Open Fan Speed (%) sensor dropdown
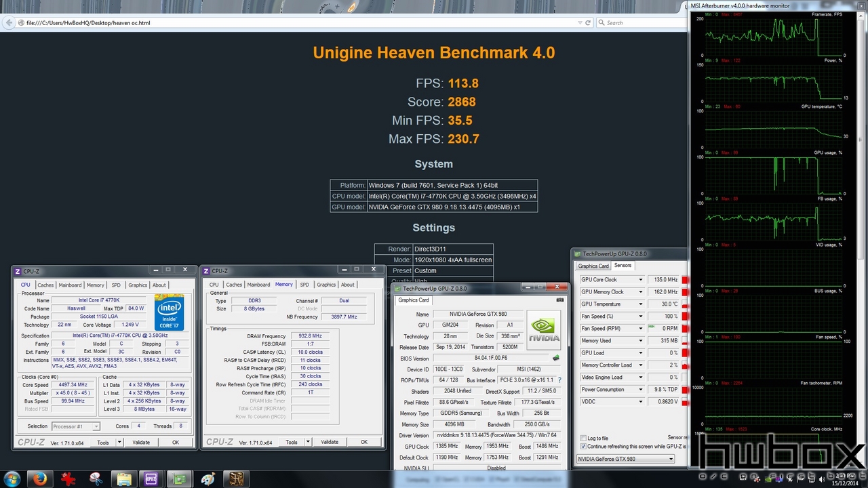868x488 pixels. (x=640, y=316)
